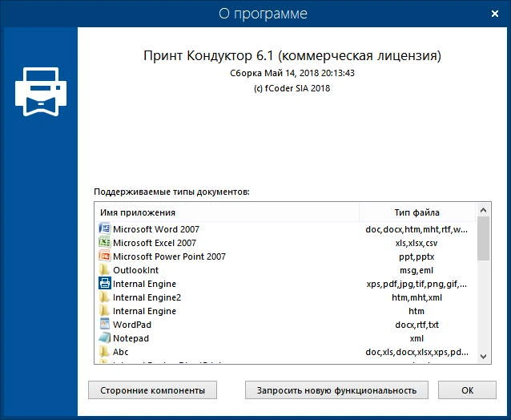Click the Тип файла column header
This screenshot has height=420, width=511.
[417, 212]
